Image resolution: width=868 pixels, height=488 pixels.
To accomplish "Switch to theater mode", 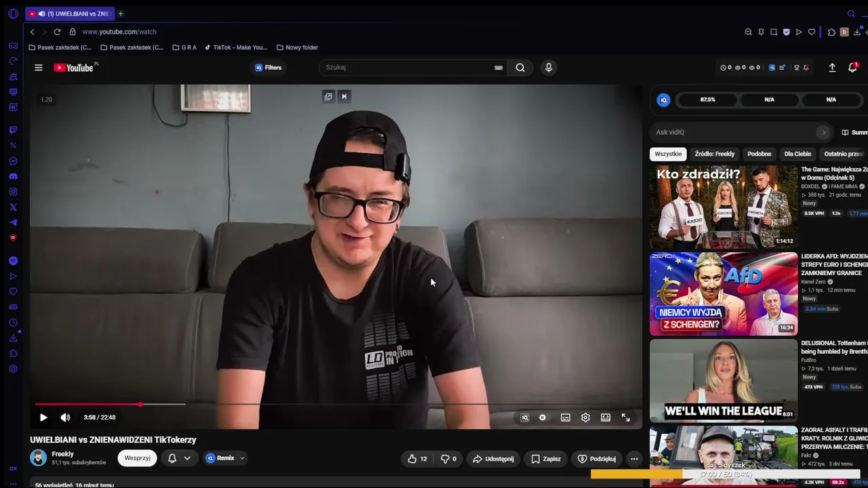I will [x=606, y=418].
